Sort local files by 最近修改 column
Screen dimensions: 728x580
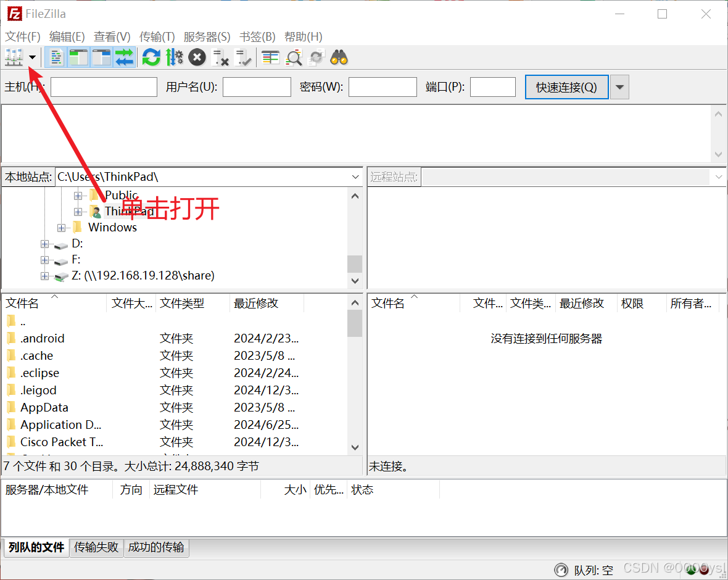tap(267, 303)
